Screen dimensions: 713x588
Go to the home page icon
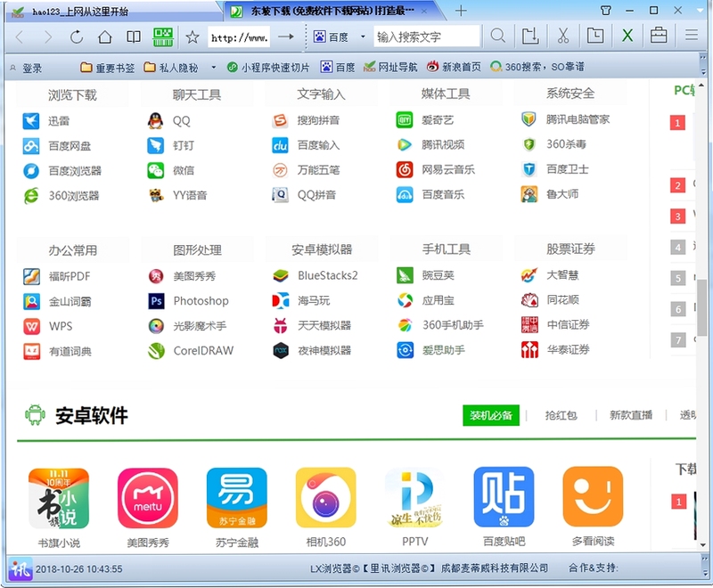pyautogui.click(x=105, y=37)
